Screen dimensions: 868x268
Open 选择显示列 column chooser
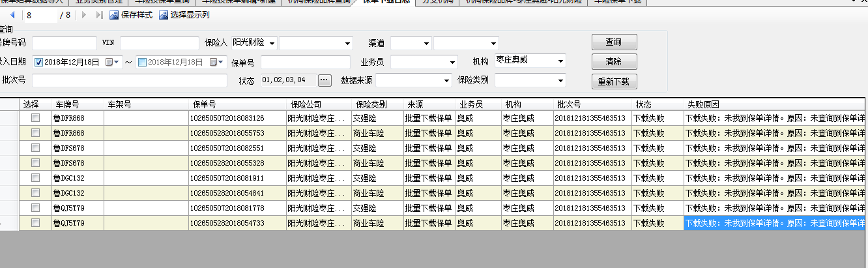tap(184, 14)
